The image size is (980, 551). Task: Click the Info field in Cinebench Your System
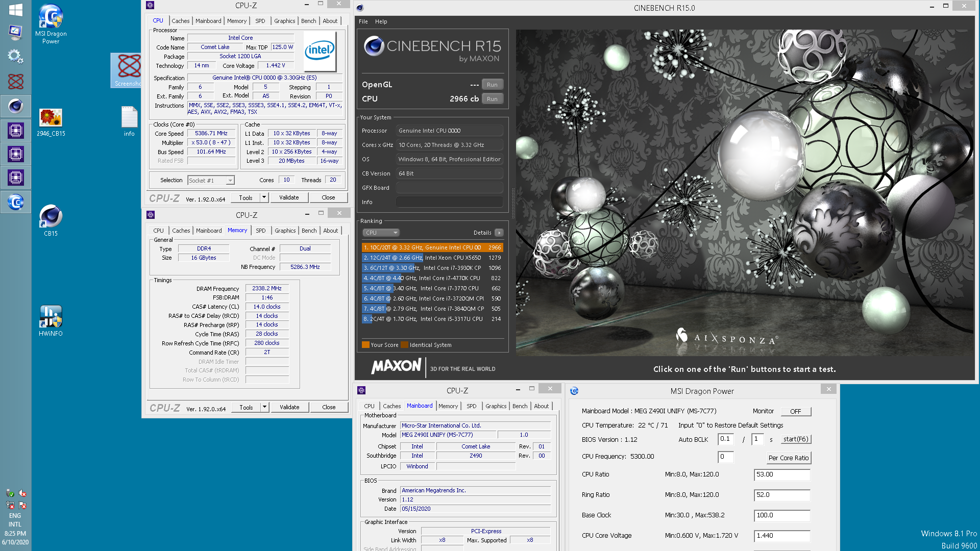pos(450,202)
